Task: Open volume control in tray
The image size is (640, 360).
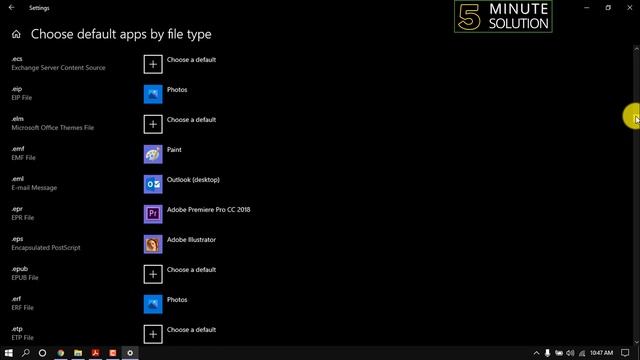Action: pos(570,353)
